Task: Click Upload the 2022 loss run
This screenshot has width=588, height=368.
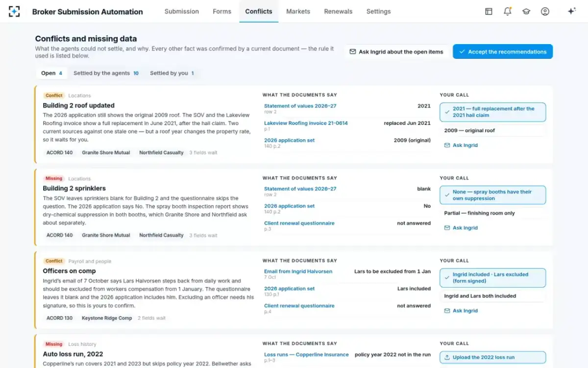Action: click(x=492, y=357)
